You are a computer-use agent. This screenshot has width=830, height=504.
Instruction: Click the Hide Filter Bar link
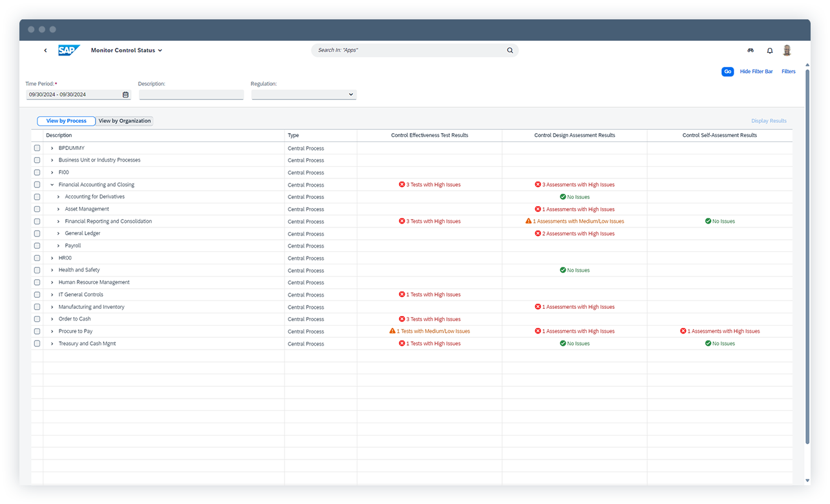756,71
